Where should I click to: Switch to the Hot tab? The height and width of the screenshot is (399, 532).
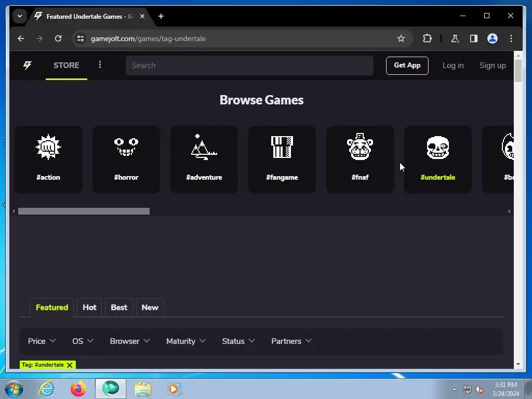click(x=89, y=308)
